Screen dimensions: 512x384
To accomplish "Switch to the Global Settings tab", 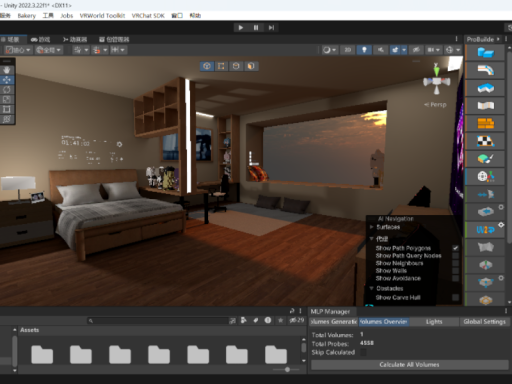I will click(x=484, y=322).
